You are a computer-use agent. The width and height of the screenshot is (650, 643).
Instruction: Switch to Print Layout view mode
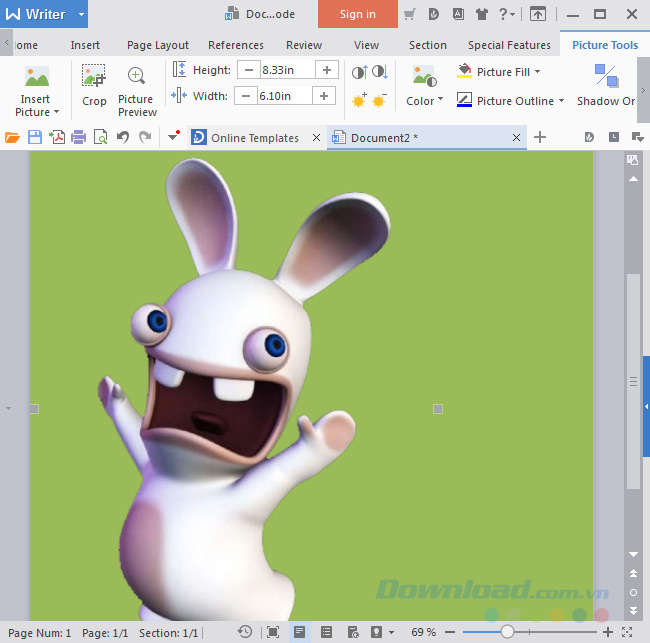[x=299, y=632]
